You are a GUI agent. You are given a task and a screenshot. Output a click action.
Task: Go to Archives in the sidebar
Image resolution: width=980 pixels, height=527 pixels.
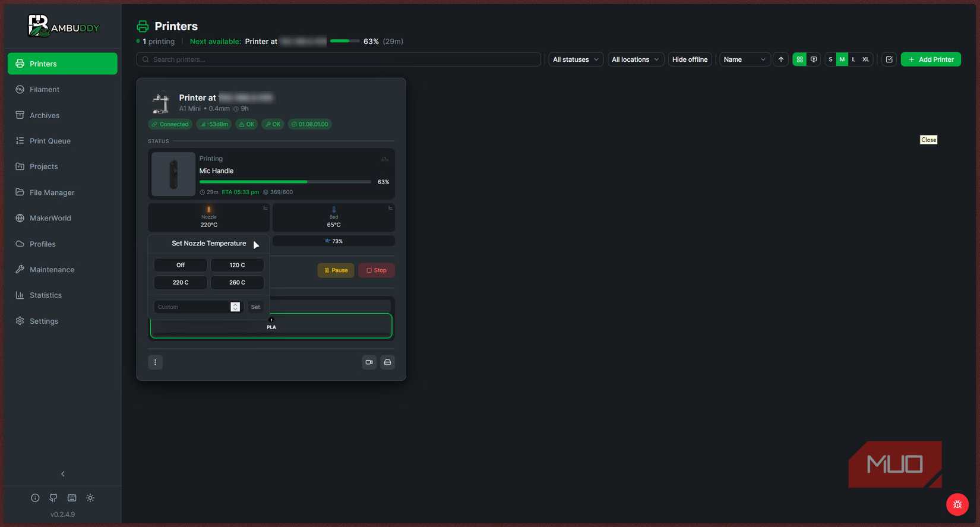click(62, 115)
